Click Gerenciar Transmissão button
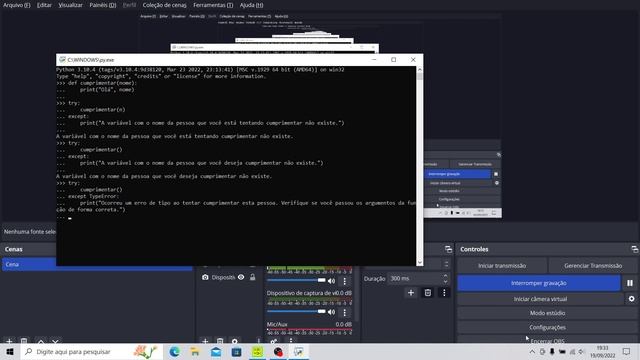Image resolution: width=640 pixels, height=360 pixels. 593,266
